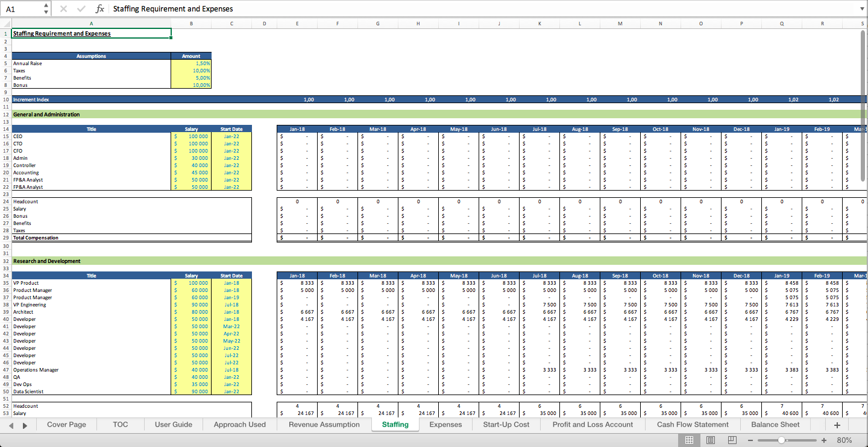The height and width of the screenshot is (447, 868).
Task: Confirm entry with the checkmark icon
Action: click(x=81, y=9)
